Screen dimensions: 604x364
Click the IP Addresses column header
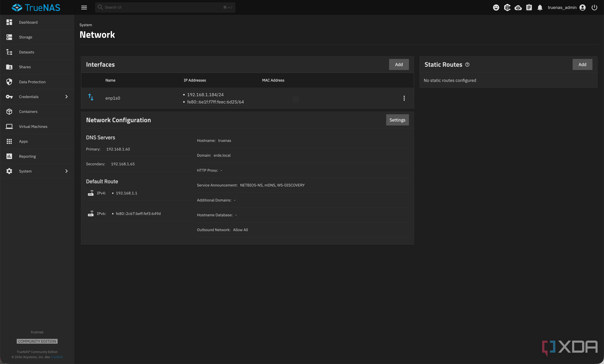pyautogui.click(x=195, y=80)
